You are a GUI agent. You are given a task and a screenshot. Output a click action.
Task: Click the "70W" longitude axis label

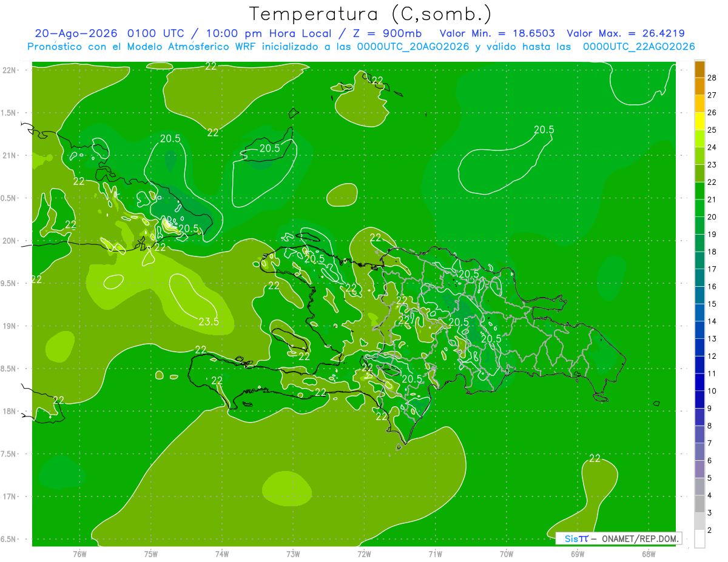coord(507,554)
